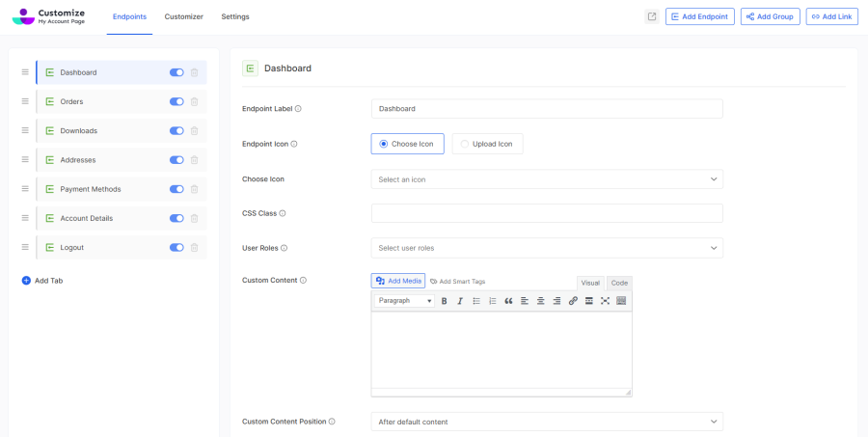Insert a blockquote in the editor
The image size is (868, 437).
coord(508,301)
